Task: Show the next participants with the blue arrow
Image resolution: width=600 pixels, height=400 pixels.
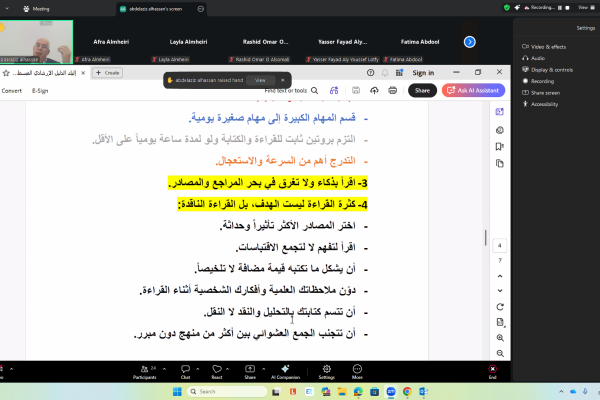Action: (x=470, y=42)
